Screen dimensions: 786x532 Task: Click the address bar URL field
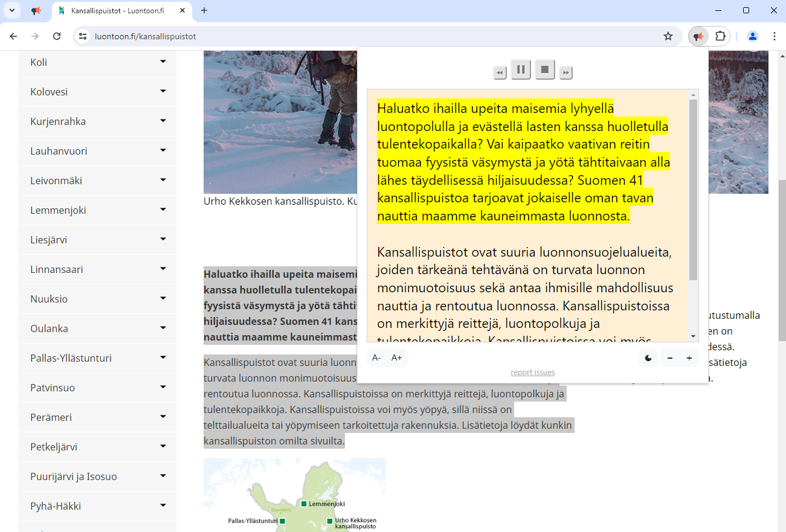coord(362,36)
